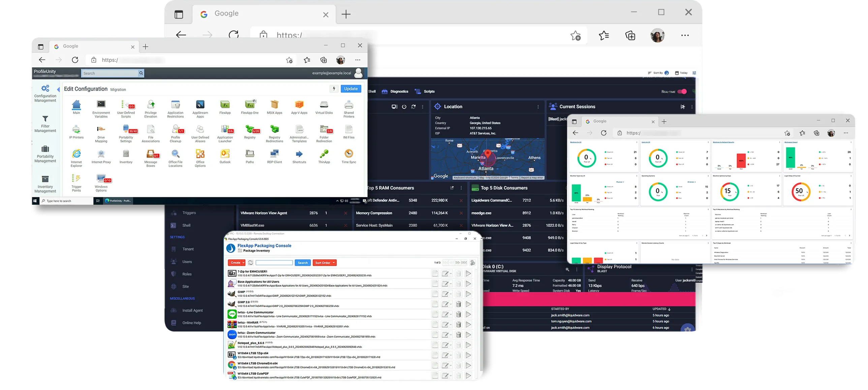Open Top 5 RAM Consumers kebab menu
868x390 pixels.
pyautogui.click(x=461, y=188)
